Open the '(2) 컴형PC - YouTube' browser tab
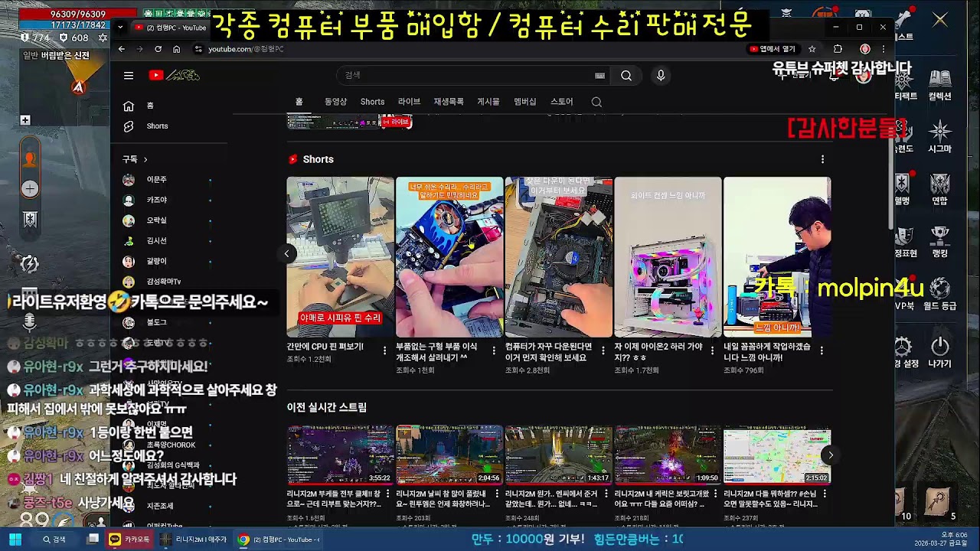The height and width of the screenshot is (551, 980). tap(170, 27)
